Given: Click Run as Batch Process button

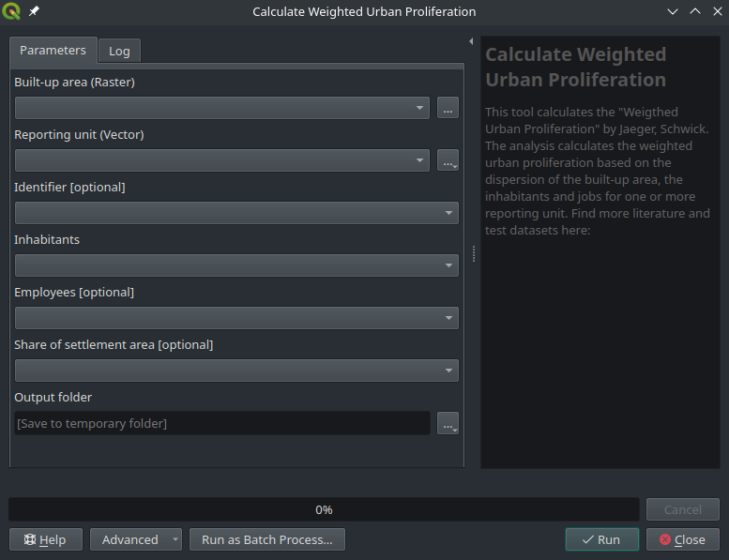Looking at the screenshot, I should [267, 539].
